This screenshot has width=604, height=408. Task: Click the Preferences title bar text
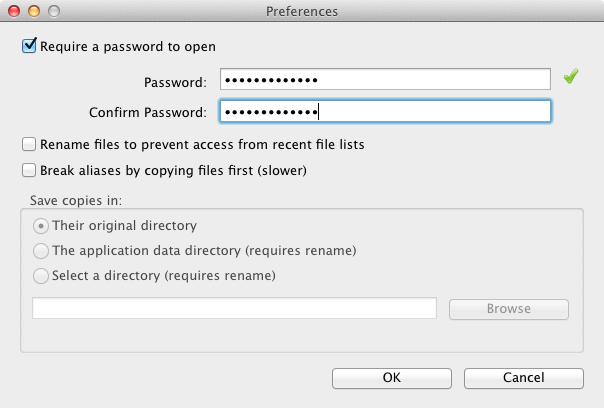302,12
